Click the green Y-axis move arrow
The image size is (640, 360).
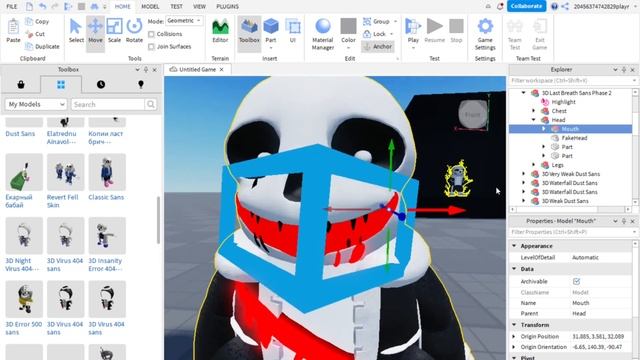391,163
